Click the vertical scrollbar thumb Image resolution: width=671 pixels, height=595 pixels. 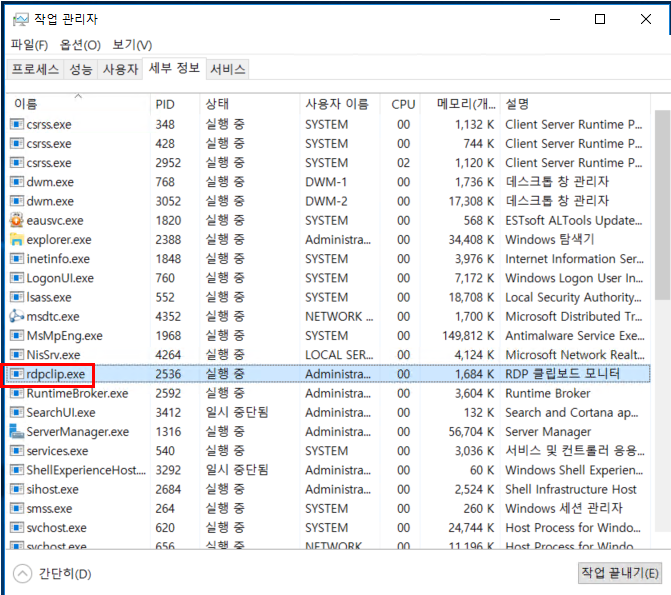pyautogui.click(x=662, y=205)
